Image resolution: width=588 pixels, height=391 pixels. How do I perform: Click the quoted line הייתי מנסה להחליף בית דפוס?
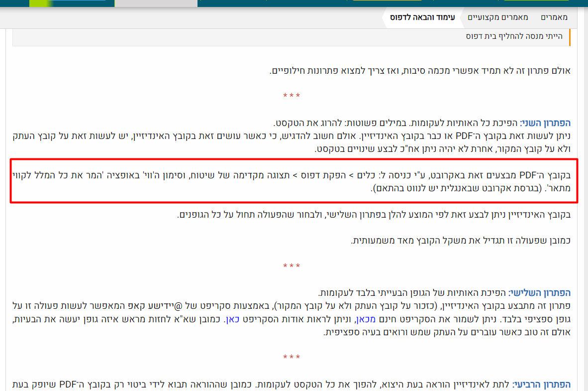point(514,36)
